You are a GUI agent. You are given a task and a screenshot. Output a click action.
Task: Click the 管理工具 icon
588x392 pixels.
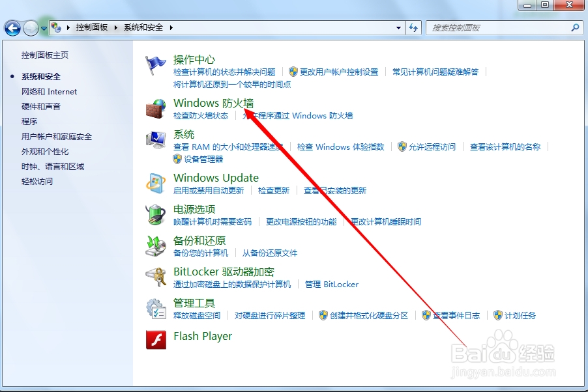coord(156,309)
